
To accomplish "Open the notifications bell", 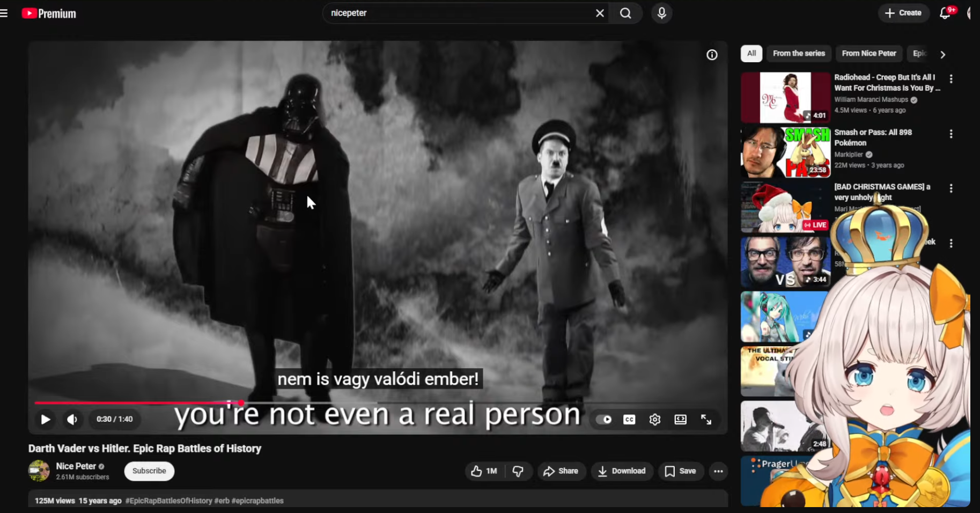I will (x=946, y=13).
